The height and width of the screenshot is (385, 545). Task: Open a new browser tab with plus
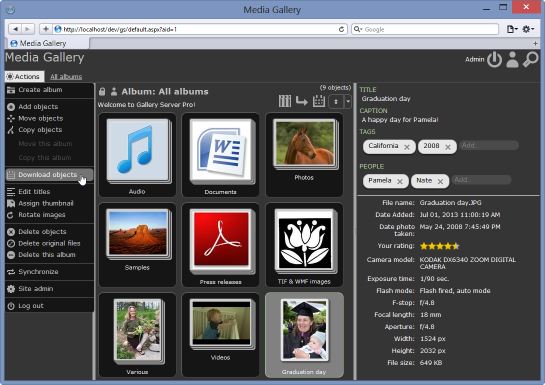535,43
